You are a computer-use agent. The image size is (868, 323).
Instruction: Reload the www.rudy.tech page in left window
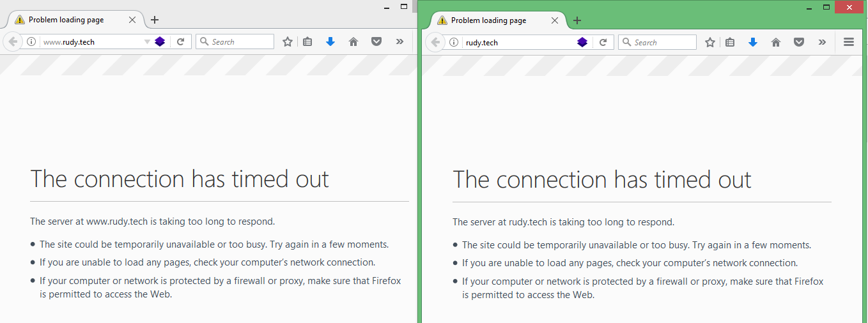[x=181, y=41]
